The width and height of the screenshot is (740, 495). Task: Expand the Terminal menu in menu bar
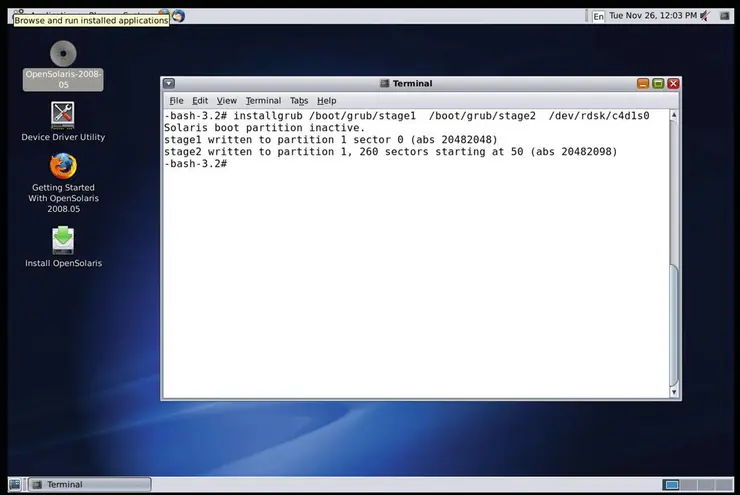[x=263, y=101]
